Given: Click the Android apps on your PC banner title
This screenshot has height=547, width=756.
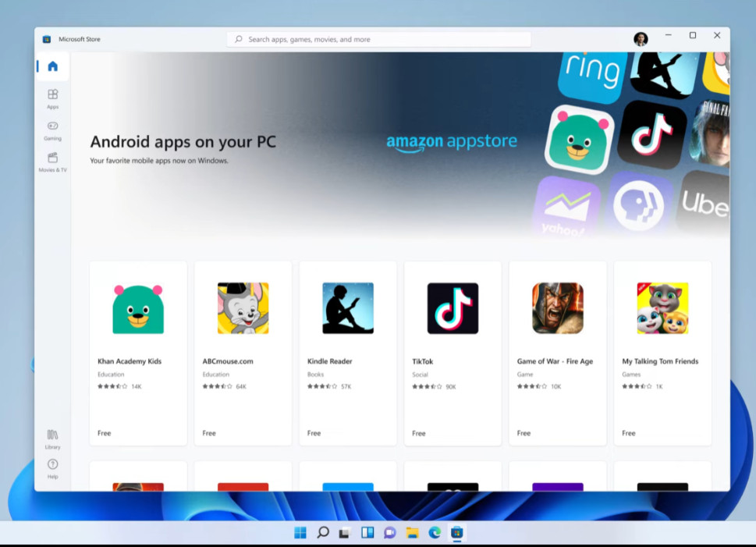Looking at the screenshot, I should 183,142.
